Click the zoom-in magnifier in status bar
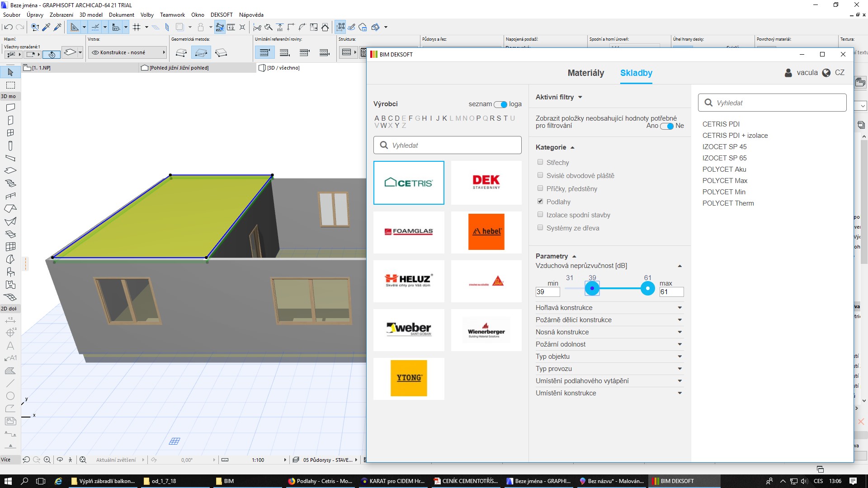 (47, 460)
